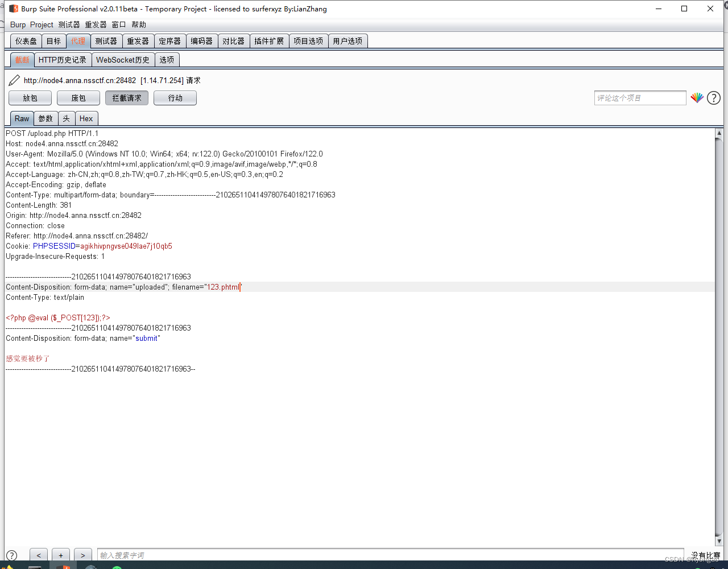The width and height of the screenshot is (728, 569).
Task: Click the bottom-left help question mark icon
Action: click(x=11, y=556)
